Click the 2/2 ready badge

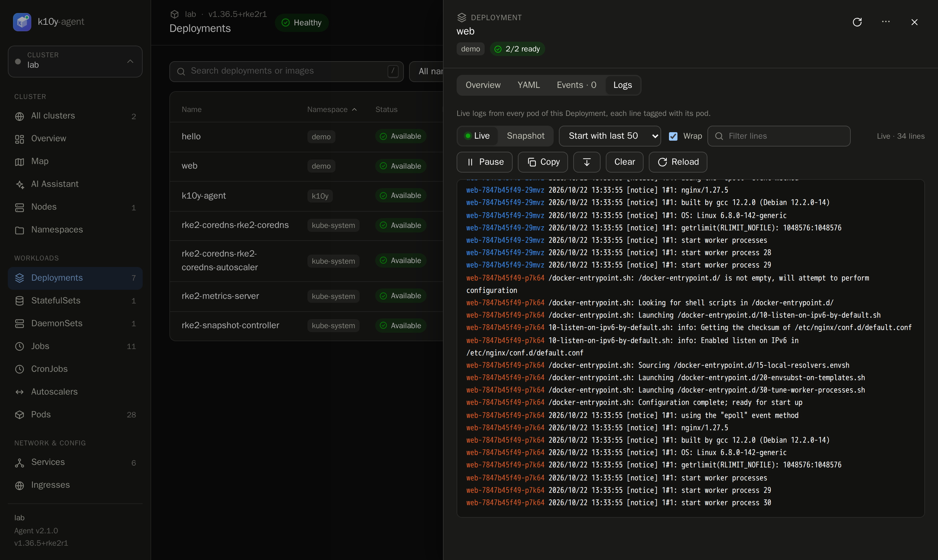517,49
